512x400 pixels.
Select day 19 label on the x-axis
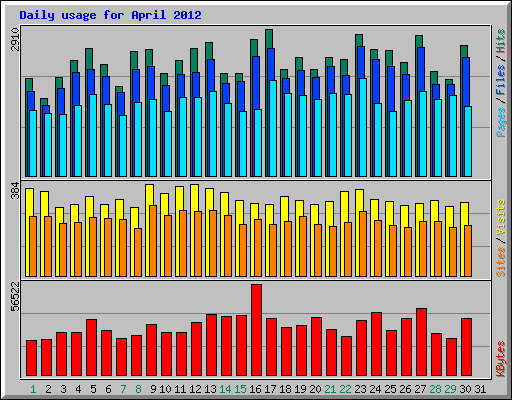[300, 389]
